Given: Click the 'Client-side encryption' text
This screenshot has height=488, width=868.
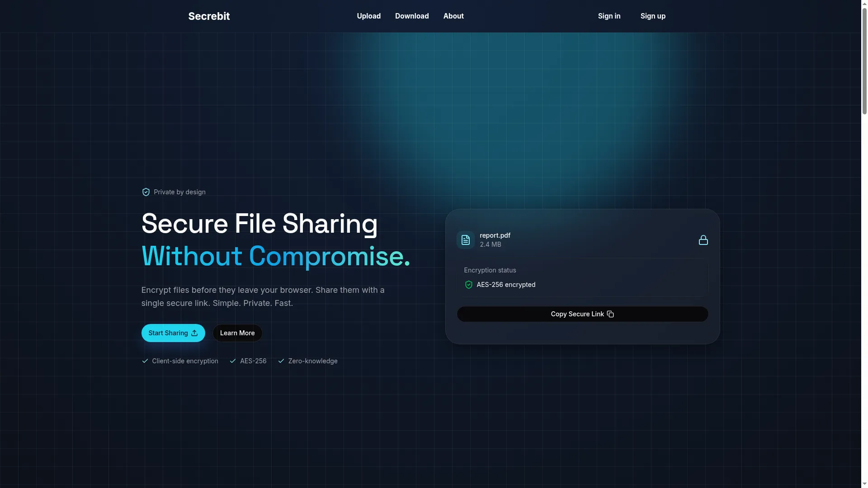Looking at the screenshot, I should [x=185, y=361].
